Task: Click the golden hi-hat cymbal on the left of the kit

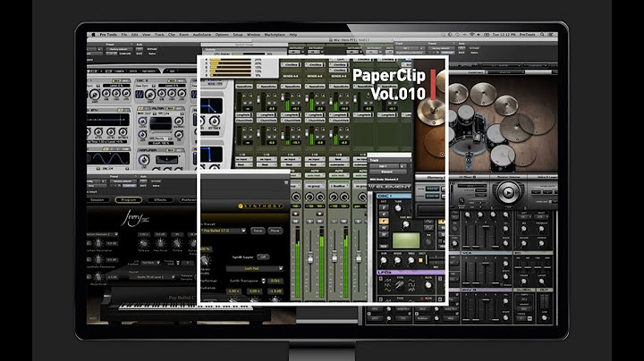Action: point(431,110)
